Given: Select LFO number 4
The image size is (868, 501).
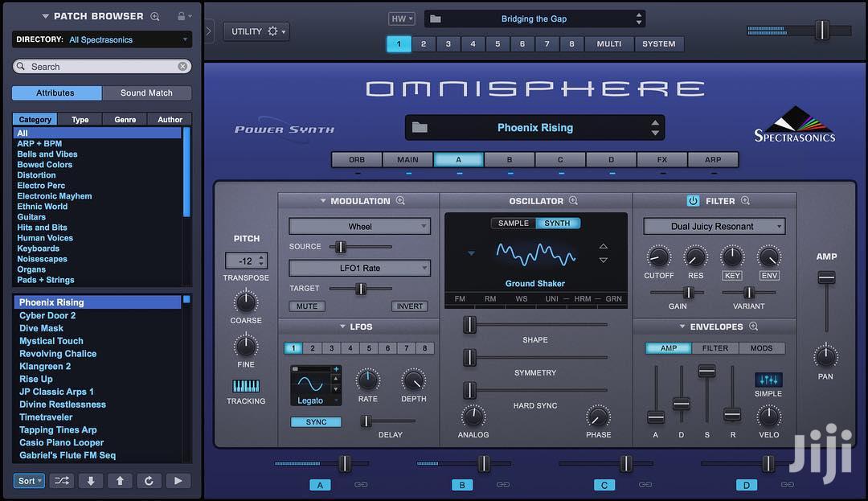Looking at the screenshot, I should pyautogui.click(x=350, y=348).
